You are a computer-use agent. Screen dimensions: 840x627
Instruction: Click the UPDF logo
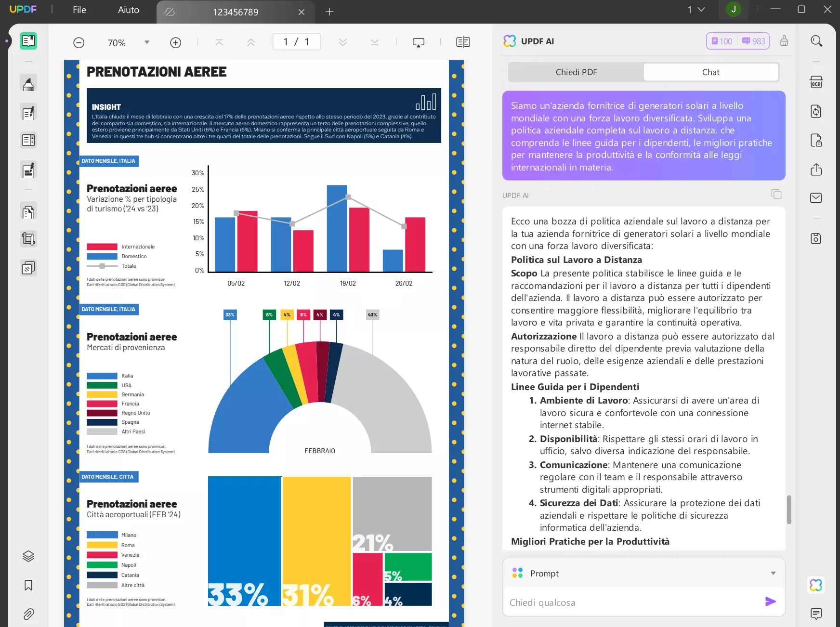pyautogui.click(x=23, y=9)
